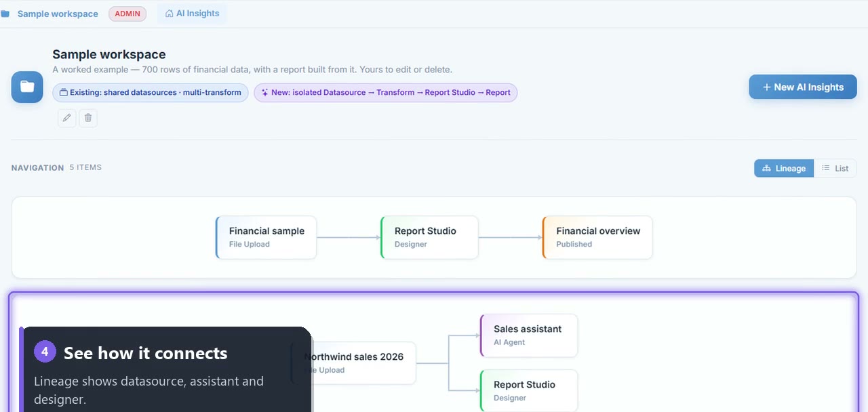Click the trash delete workspace icon
868x412 pixels.
tap(88, 118)
